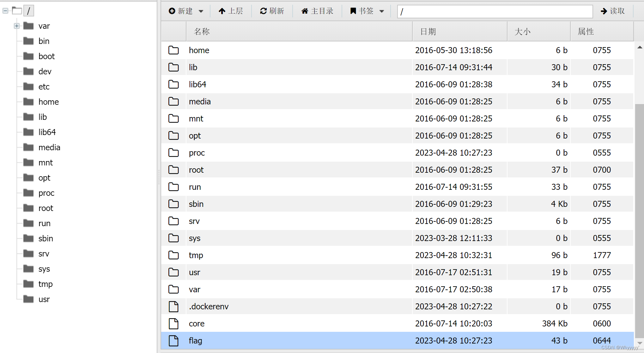This screenshot has height=353, width=644.
Task: Refresh the listing with 刷新
Action: [272, 11]
